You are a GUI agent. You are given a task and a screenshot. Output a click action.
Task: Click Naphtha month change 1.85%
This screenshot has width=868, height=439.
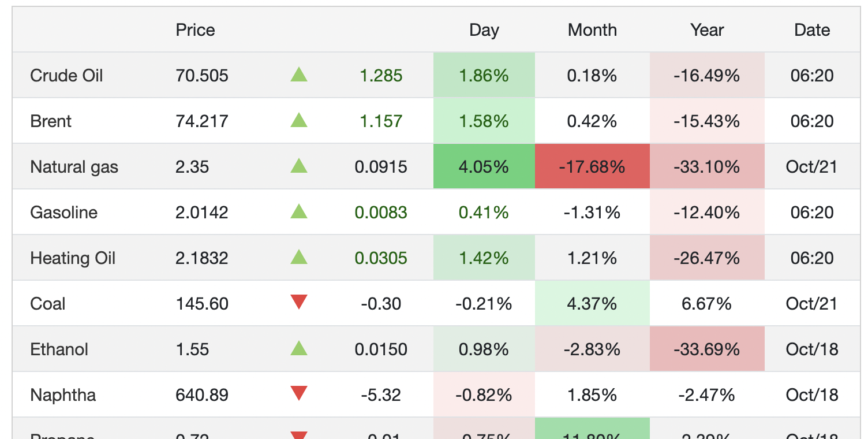(592, 395)
